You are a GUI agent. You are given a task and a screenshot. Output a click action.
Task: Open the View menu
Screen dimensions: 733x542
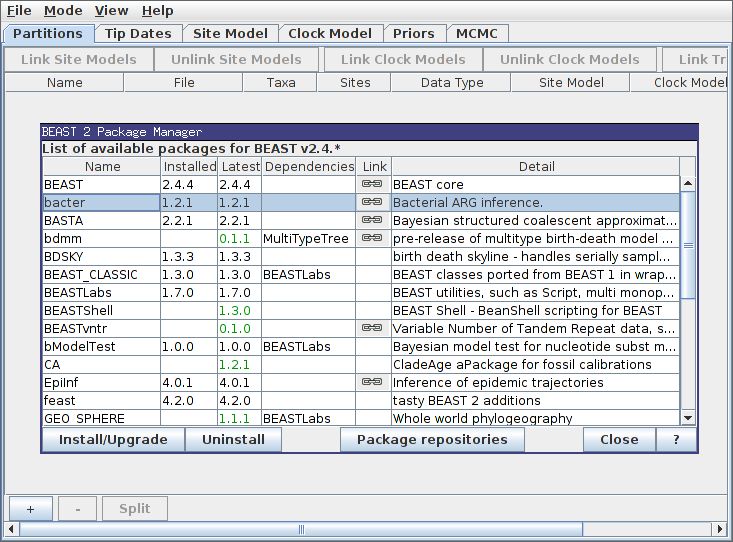click(x=111, y=10)
